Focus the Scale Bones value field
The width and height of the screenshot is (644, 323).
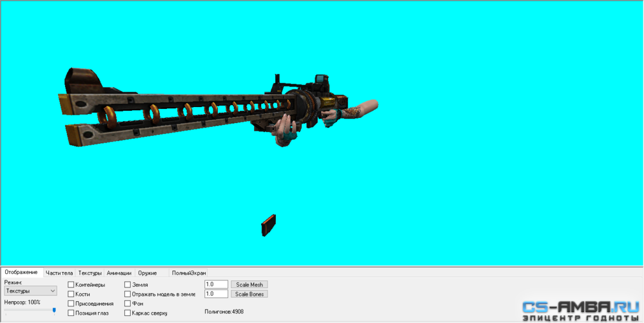[x=216, y=294]
